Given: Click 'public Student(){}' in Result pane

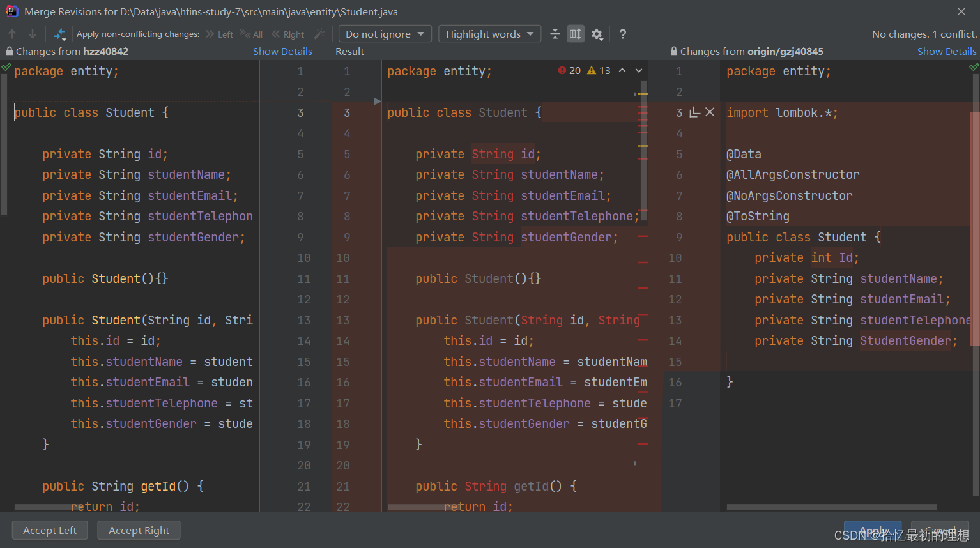Looking at the screenshot, I should point(479,278).
